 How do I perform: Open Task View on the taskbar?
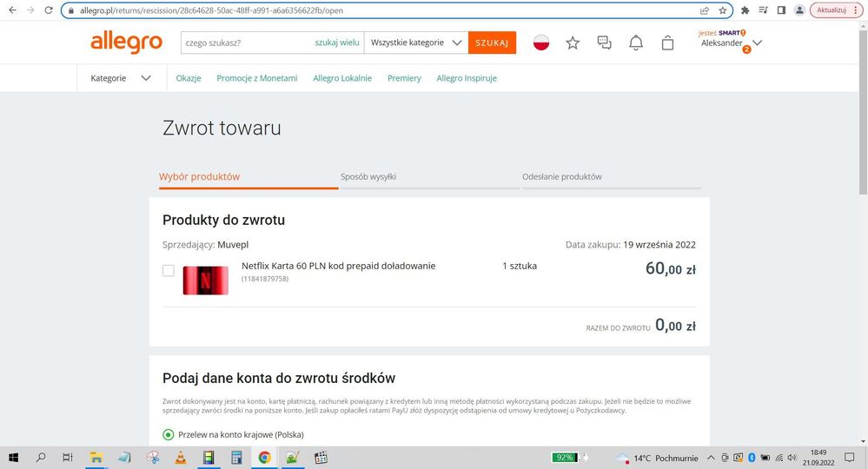pyautogui.click(x=68, y=458)
